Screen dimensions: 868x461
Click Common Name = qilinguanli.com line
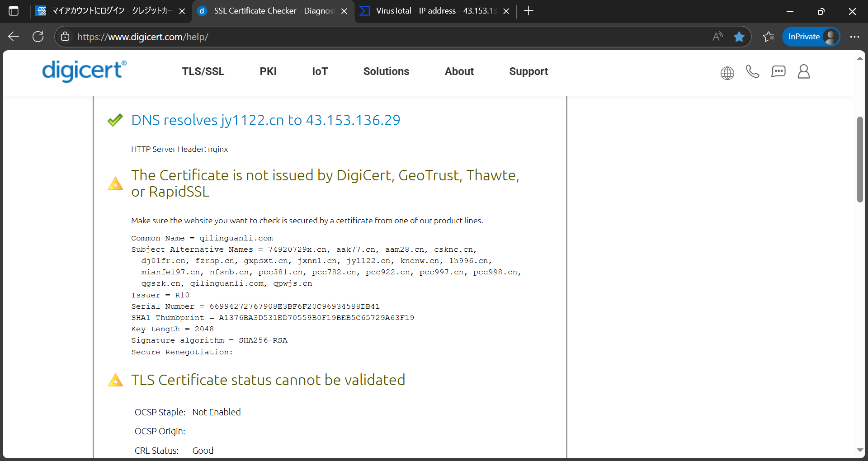(x=202, y=238)
